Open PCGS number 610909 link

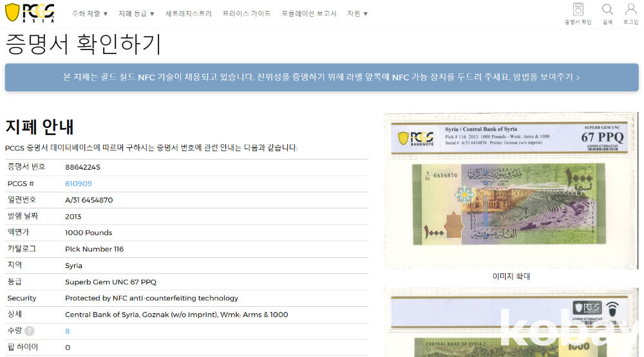pyautogui.click(x=79, y=183)
